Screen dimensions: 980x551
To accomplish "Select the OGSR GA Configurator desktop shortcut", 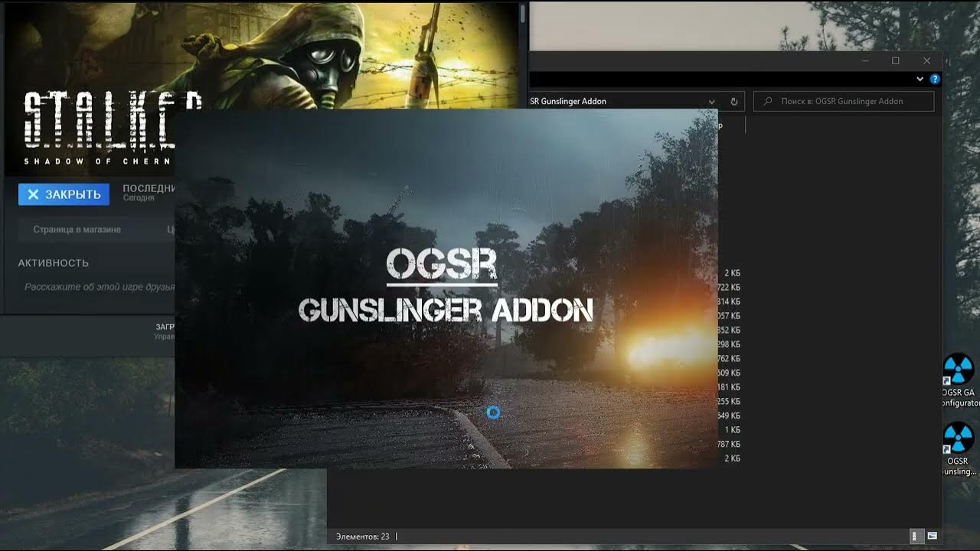I will pyautogui.click(x=959, y=380).
